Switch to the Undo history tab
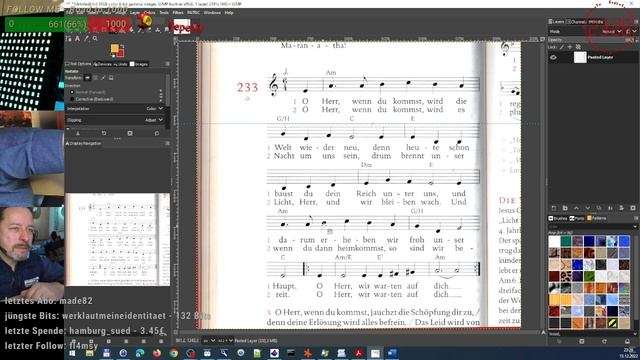The width and height of the screenshot is (640, 360). tap(120, 64)
